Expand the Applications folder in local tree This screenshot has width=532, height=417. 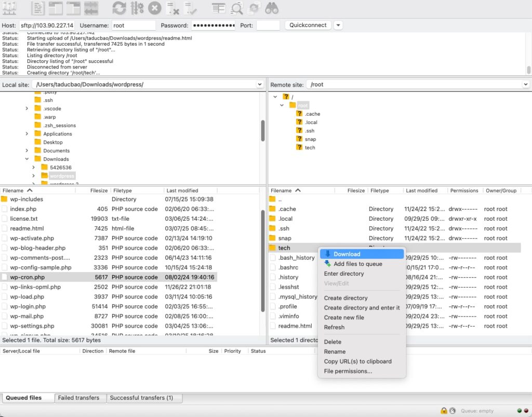[26, 134]
